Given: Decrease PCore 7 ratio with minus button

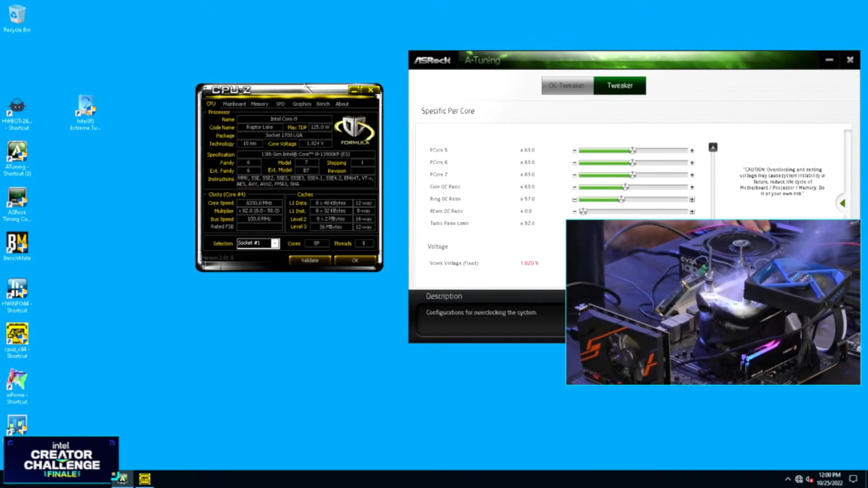Looking at the screenshot, I should pos(574,175).
